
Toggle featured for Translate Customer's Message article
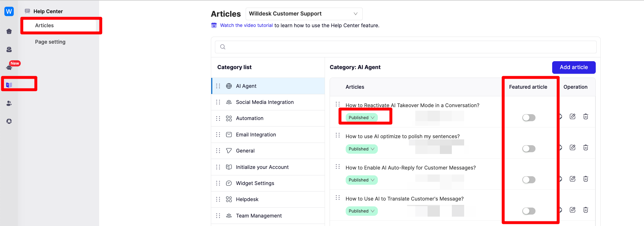coord(529,211)
